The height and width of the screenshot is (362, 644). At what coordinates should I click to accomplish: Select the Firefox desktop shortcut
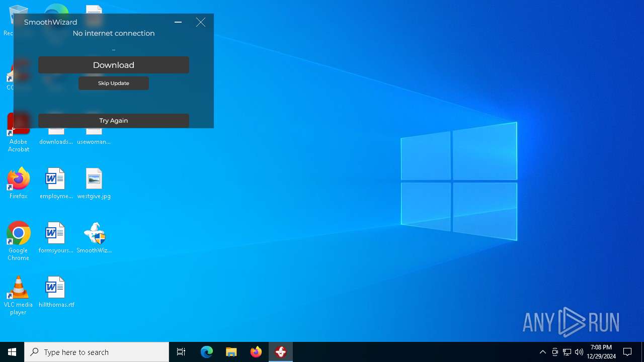click(19, 184)
